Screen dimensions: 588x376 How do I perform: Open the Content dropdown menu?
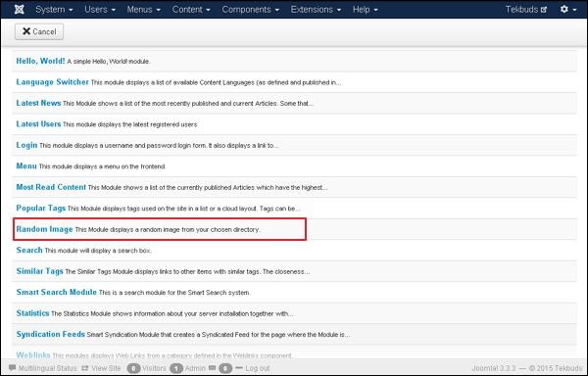(x=191, y=10)
